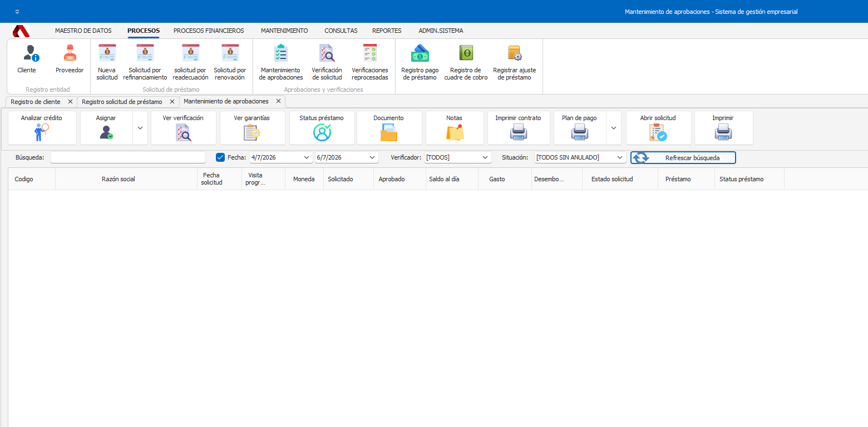Open PROCESOS FINANCIEROS ribbon tab
This screenshot has width=868, height=427.
click(x=209, y=31)
